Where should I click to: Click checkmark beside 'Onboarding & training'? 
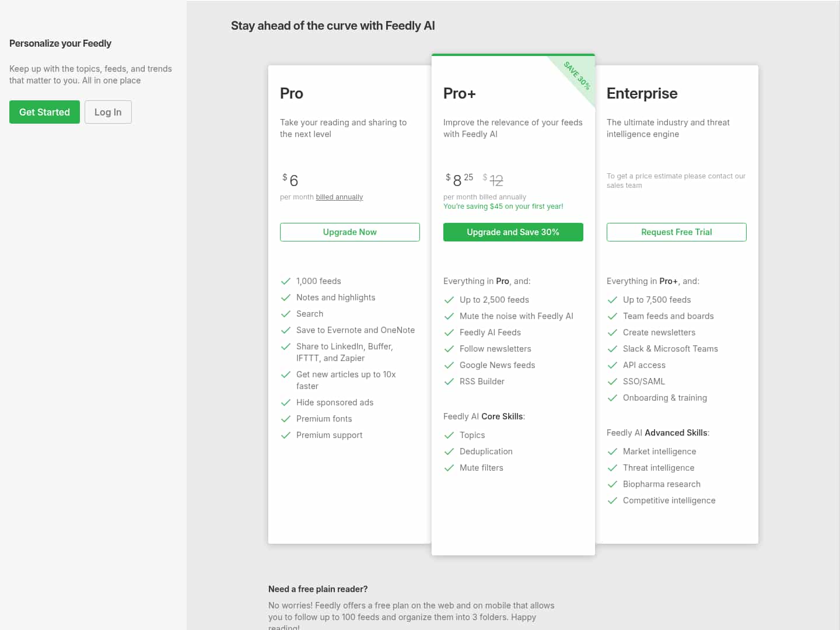[612, 398]
